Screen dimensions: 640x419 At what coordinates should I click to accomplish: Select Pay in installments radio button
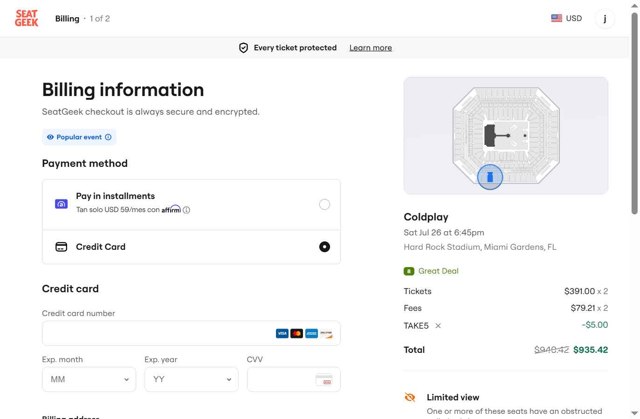point(324,204)
